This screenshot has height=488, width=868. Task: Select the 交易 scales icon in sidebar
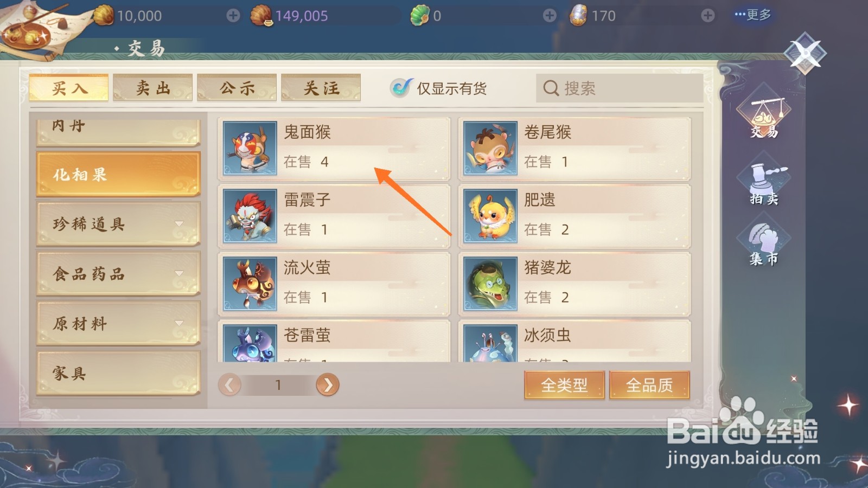764,114
